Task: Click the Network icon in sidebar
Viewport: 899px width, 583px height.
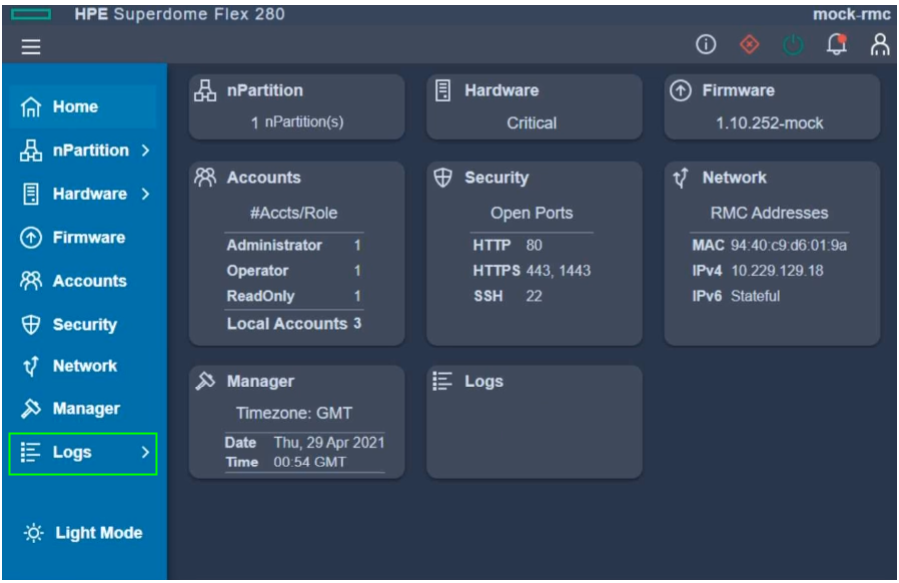Action: pyautogui.click(x=31, y=366)
